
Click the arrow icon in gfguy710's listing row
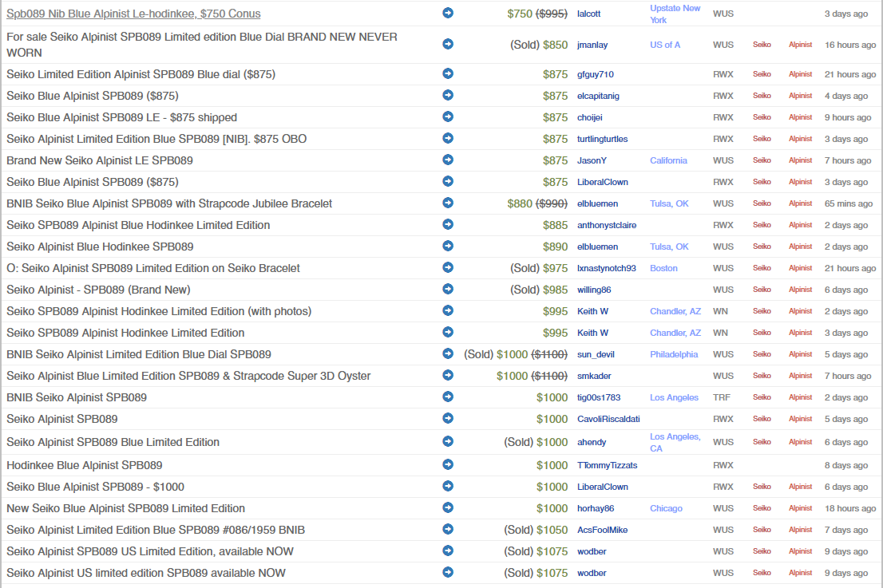click(x=448, y=73)
